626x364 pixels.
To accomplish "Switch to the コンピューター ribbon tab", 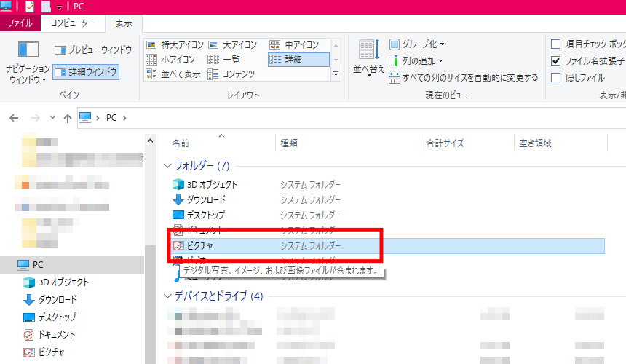I will [x=72, y=23].
